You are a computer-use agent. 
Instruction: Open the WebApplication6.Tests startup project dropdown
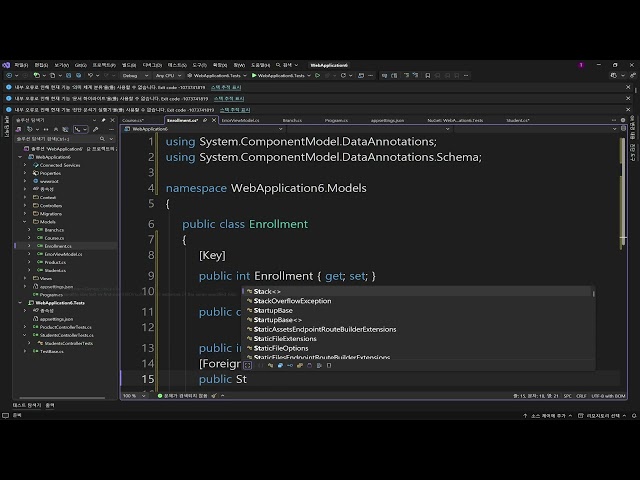click(x=217, y=76)
